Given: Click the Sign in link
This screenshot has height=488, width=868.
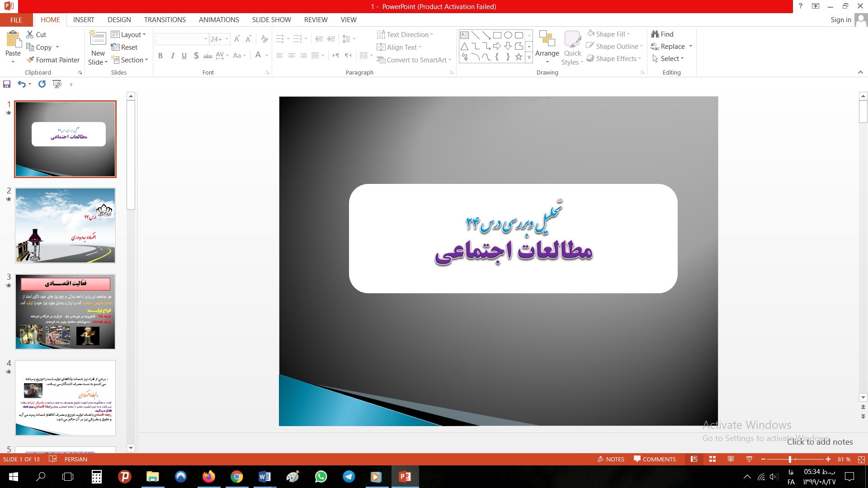Looking at the screenshot, I should 840,19.
